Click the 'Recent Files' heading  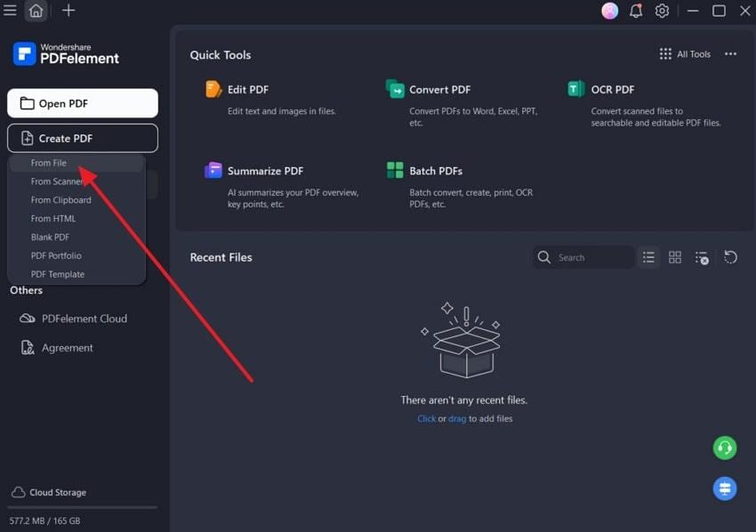[221, 258]
